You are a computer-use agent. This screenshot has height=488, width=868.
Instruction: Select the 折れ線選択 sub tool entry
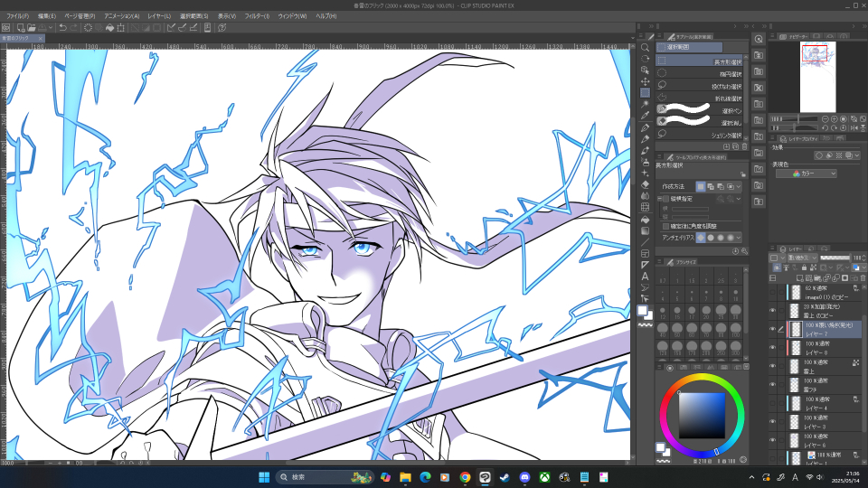point(701,99)
